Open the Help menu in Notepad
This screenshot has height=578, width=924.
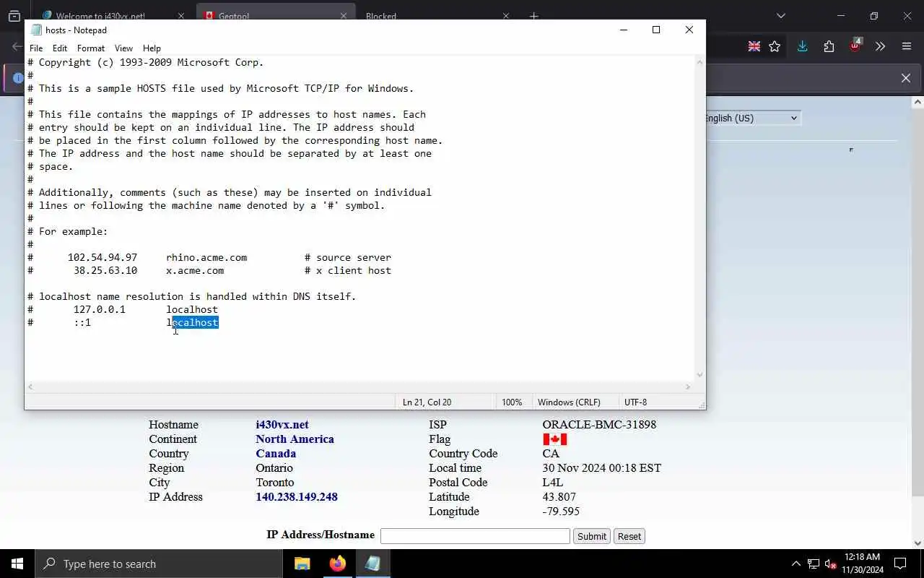pyautogui.click(x=152, y=48)
